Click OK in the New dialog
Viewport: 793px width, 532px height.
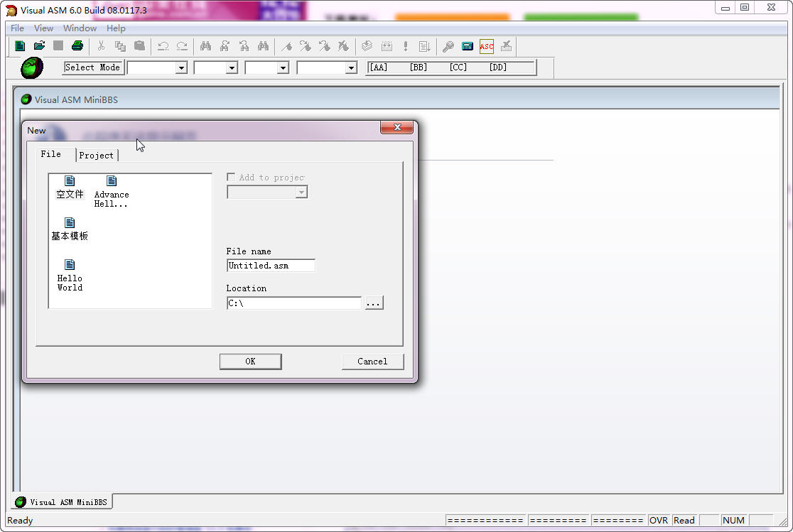250,362
